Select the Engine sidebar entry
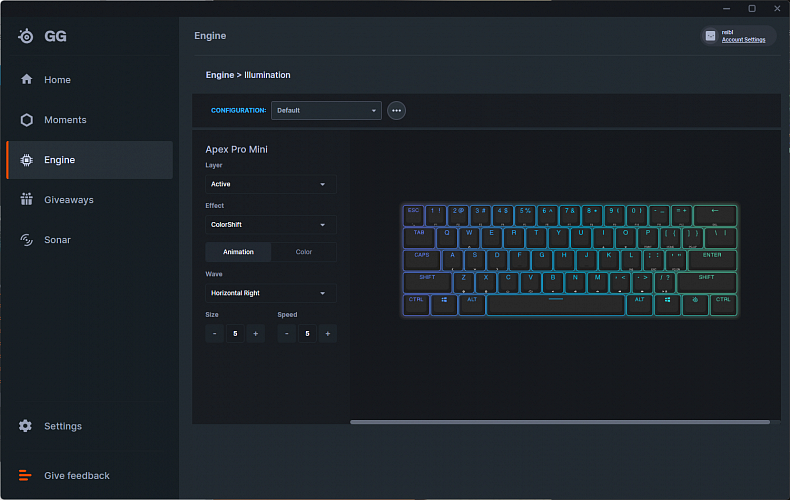Viewport: 790px width, 500px height. [90, 160]
